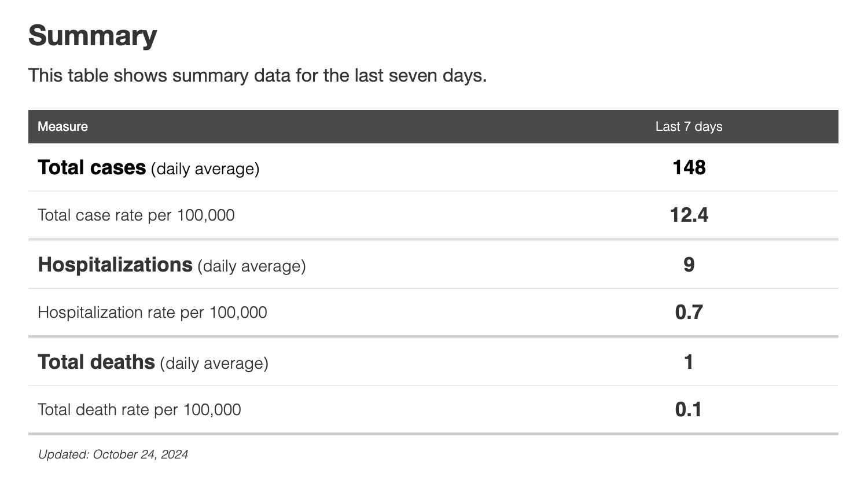The width and height of the screenshot is (868, 484).
Task: Click "(daily average)" beside Hospitalizations
Action: pyautogui.click(x=252, y=266)
